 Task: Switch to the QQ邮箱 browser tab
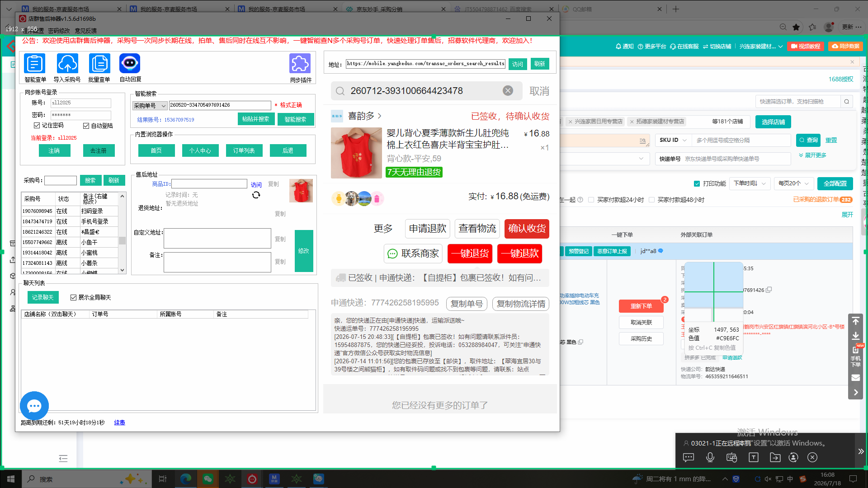point(612,9)
